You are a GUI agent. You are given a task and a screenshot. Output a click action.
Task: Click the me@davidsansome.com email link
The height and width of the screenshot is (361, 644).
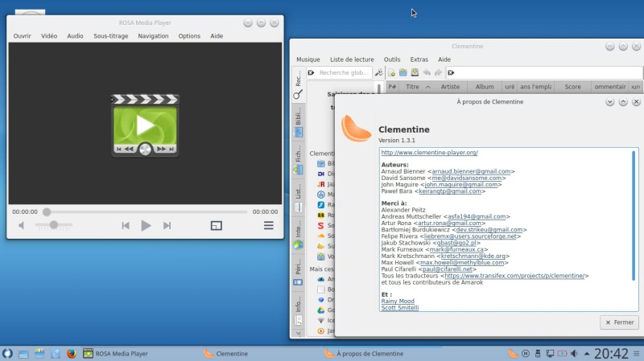(x=467, y=178)
